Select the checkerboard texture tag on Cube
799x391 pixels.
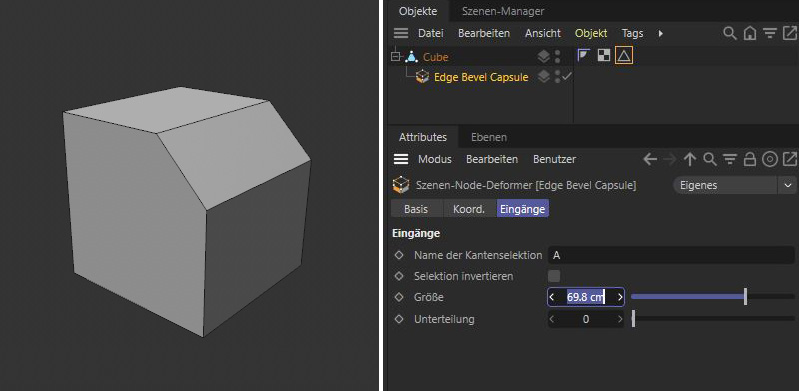(604, 55)
